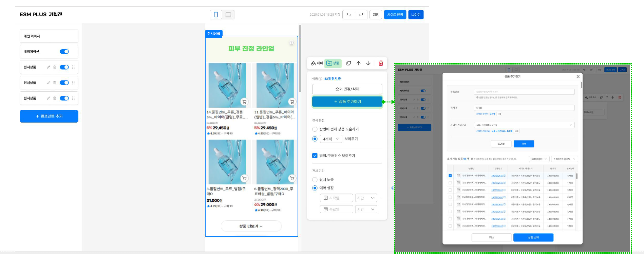Click the redo arrow in the header
Viewport: 644px width, 254px height.
click(x=361, y=15)
